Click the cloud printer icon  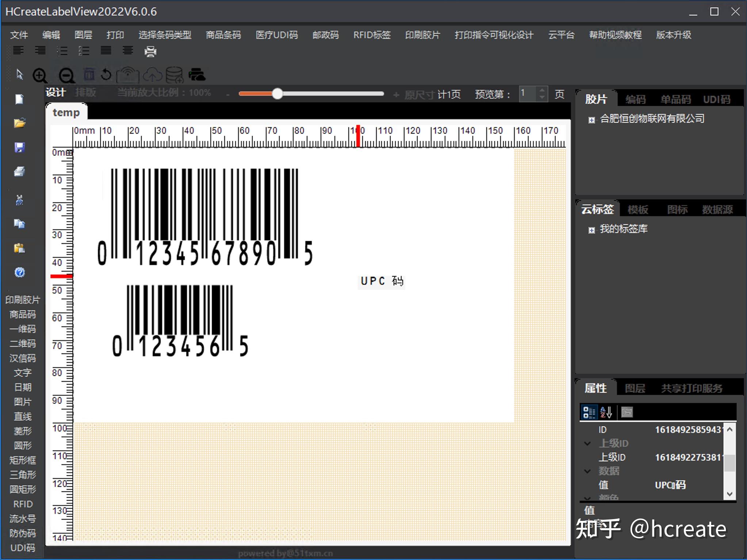197,75
